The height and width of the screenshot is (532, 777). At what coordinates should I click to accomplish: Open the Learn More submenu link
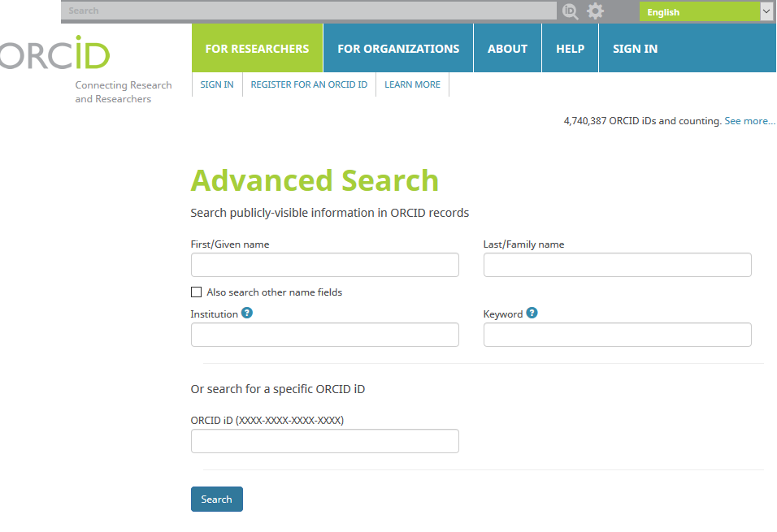click(x=412, y=84)
